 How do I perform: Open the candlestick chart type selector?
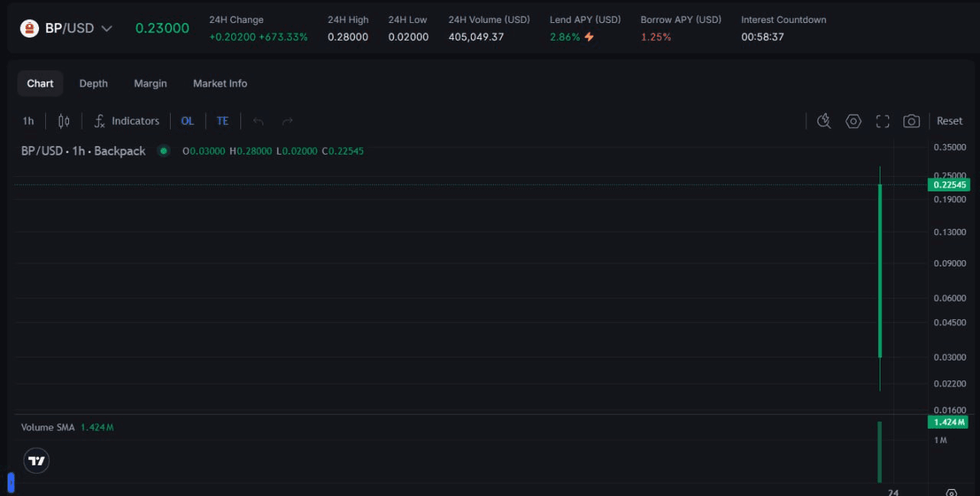pos(64,121)
